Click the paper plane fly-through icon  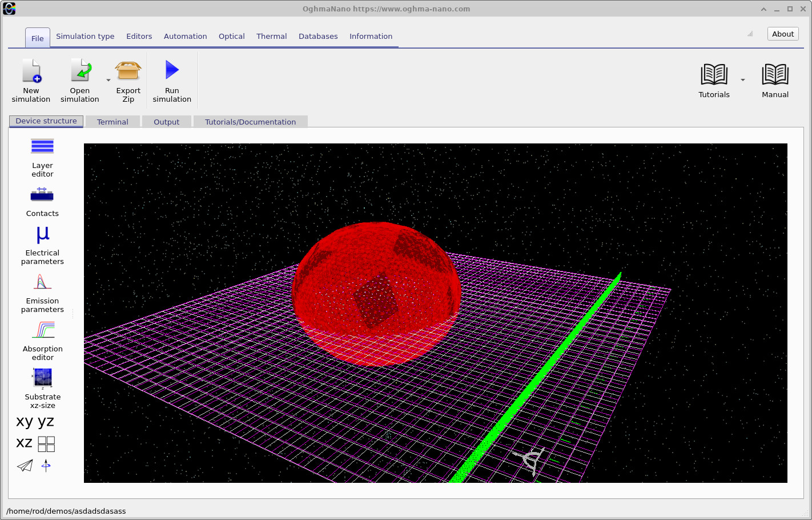tap(25, 466)
